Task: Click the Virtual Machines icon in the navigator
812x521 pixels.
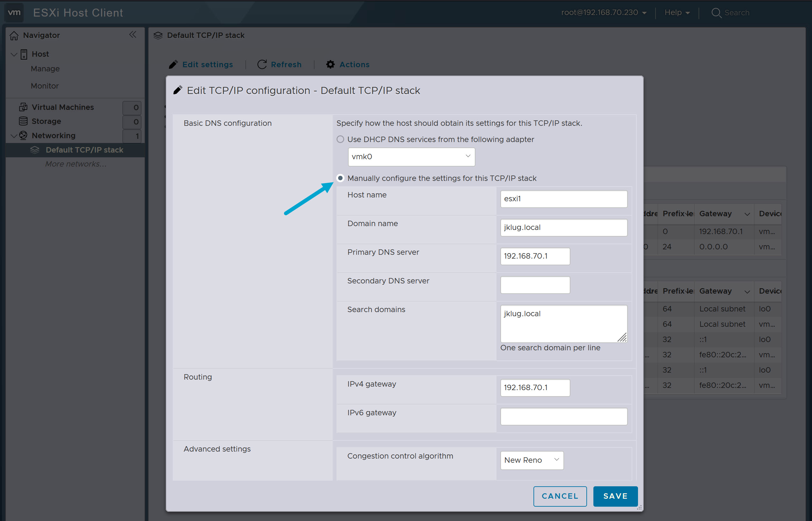Action: [23, 107]
